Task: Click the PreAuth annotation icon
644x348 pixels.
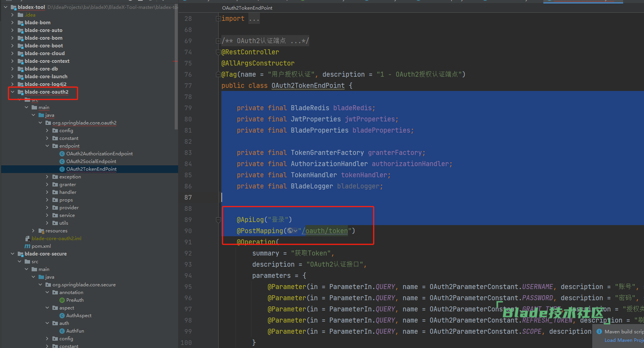Action: point(62,300)
